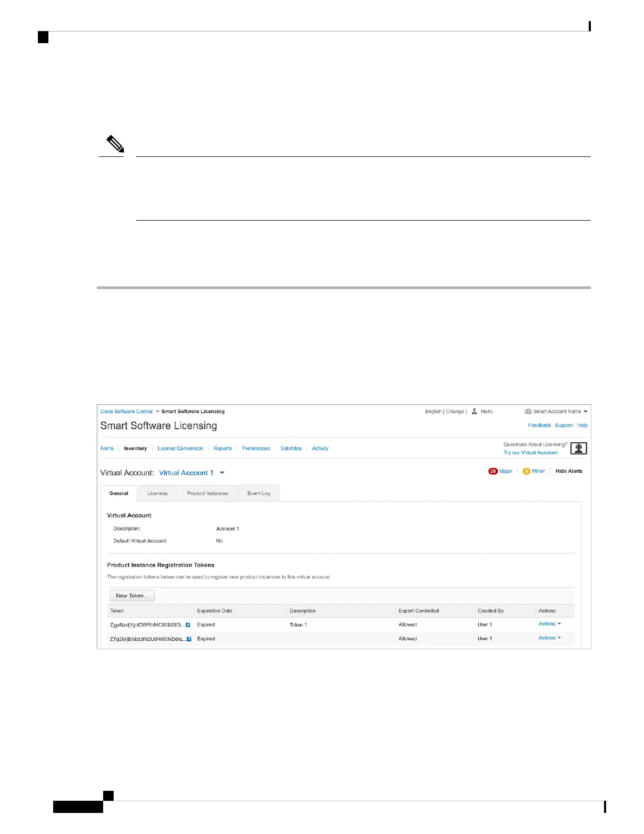The height and width of the screenshot is (834, 644).
Task: Click Try our Virtual Assistant link
Action: pyautogui.click(x=530, y=453)
